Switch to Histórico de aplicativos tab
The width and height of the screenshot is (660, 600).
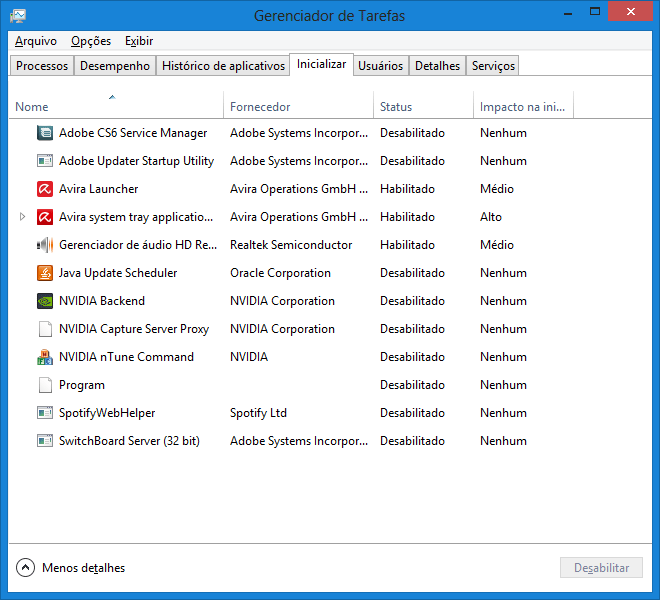click(x=223, y=66)
